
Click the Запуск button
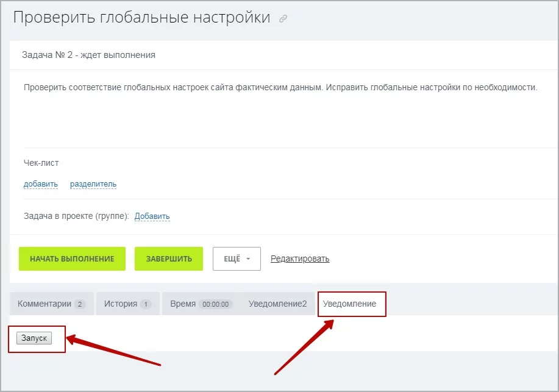(34, 338)
